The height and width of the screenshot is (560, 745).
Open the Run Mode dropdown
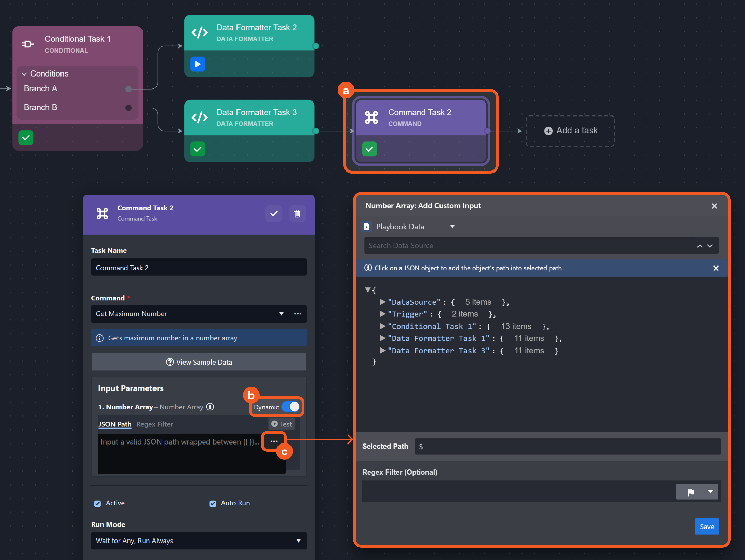[x=199, y=541]
